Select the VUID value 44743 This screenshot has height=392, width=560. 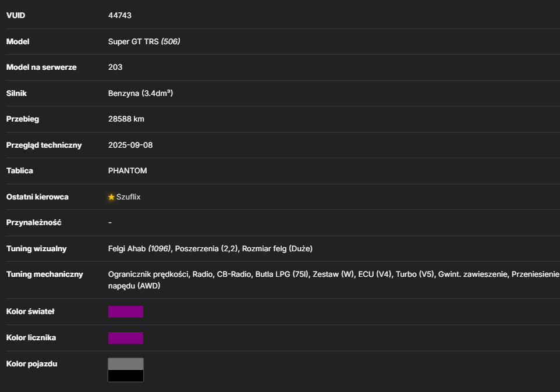pyautogui.click(x=120, y=15)
